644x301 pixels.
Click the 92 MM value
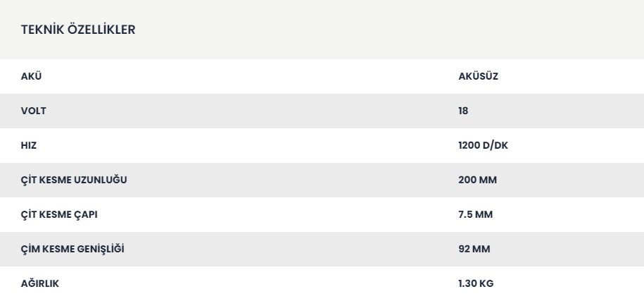474,250
